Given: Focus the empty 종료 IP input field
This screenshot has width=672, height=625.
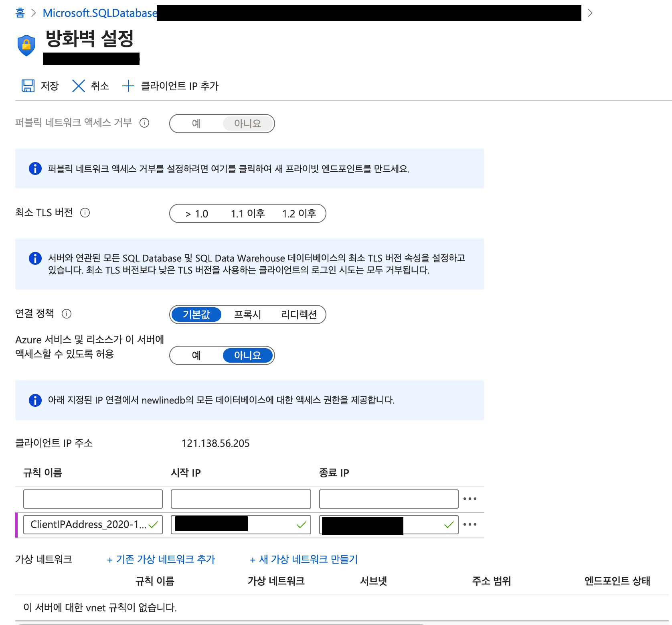Looking at the screenshot, I should click(389, 499).
